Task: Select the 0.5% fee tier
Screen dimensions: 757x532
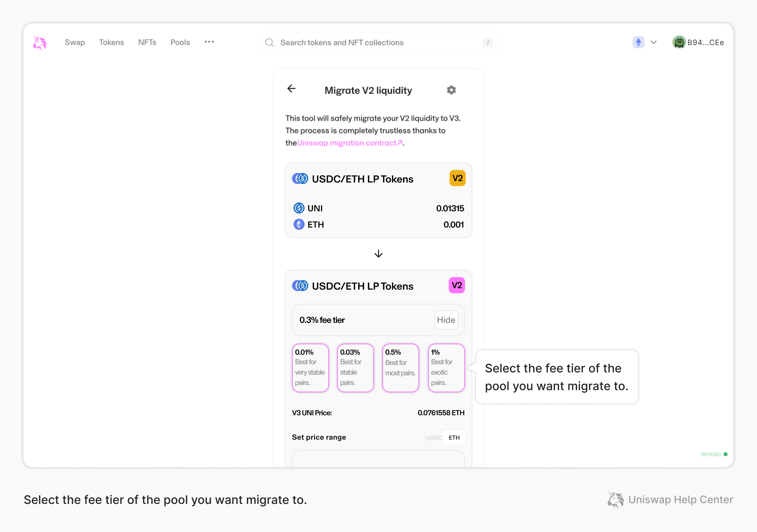Action: 401,368
